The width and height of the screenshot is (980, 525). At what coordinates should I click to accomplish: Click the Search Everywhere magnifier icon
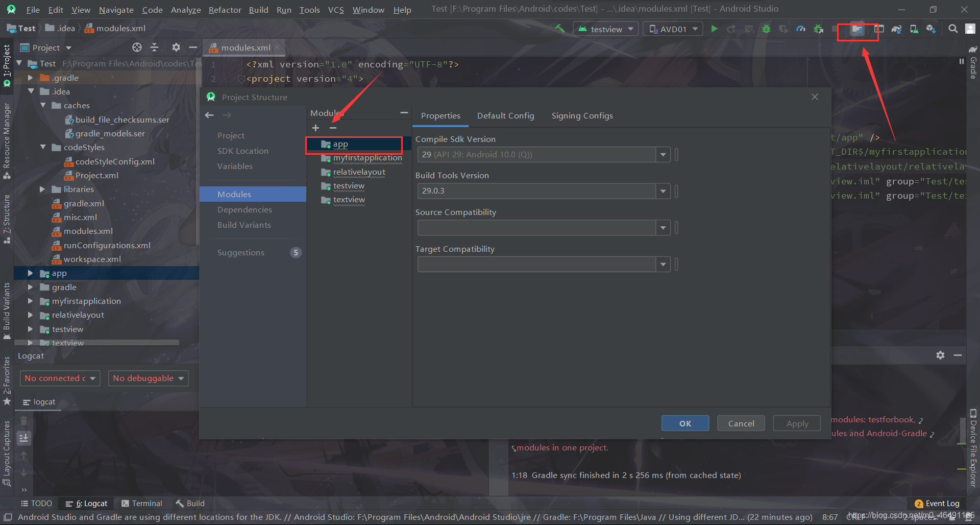952,29
